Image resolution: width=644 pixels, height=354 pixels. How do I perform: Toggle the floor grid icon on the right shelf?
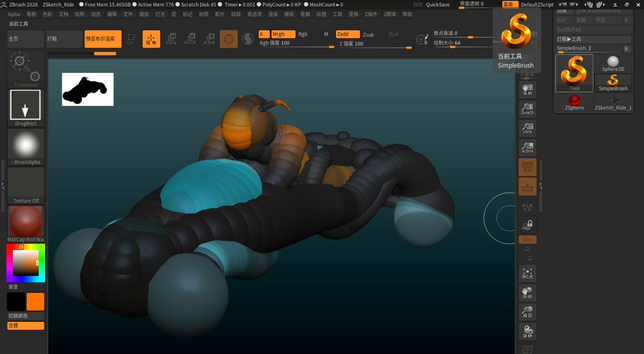(x=528, y=186)
